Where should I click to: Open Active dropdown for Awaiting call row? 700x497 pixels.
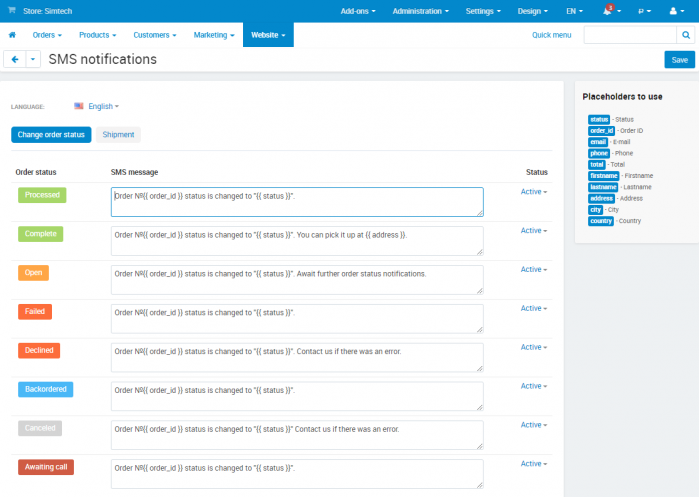point(533,464)
